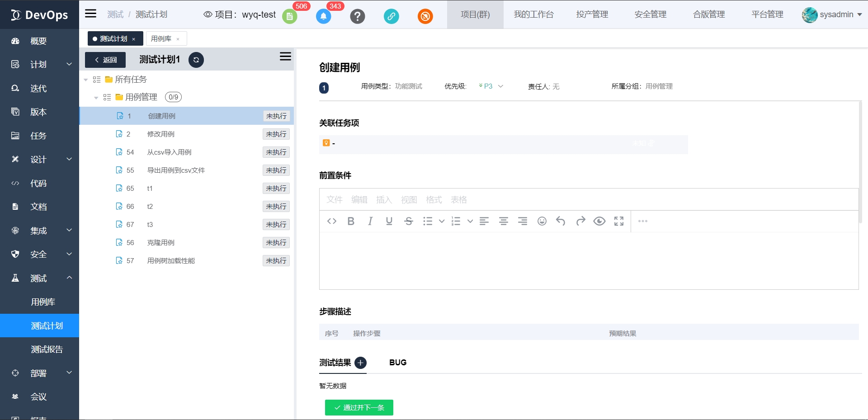868x420 pixels.
Task: Apply bold formatting in the editor toolbar
Action: tap(351, 221)
